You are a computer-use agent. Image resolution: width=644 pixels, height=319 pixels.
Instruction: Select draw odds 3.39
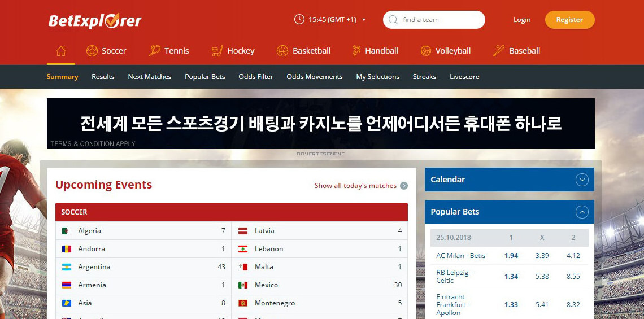[x=542, y=255]
